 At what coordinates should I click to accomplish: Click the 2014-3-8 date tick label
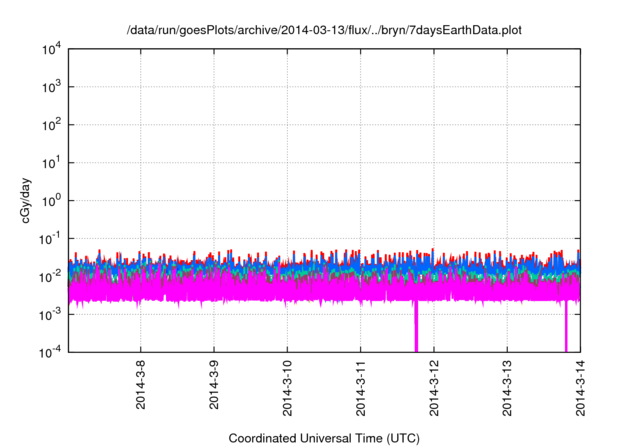pyautogui.click(x=141, y=384)
